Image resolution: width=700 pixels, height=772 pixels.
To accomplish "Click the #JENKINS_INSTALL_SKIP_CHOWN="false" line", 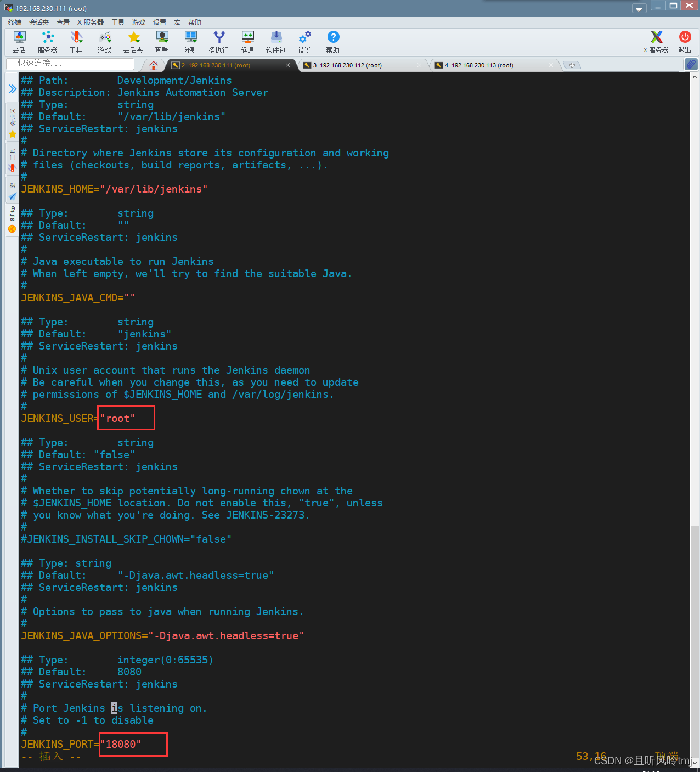I will pyautogui.click(x=126, y=539).
